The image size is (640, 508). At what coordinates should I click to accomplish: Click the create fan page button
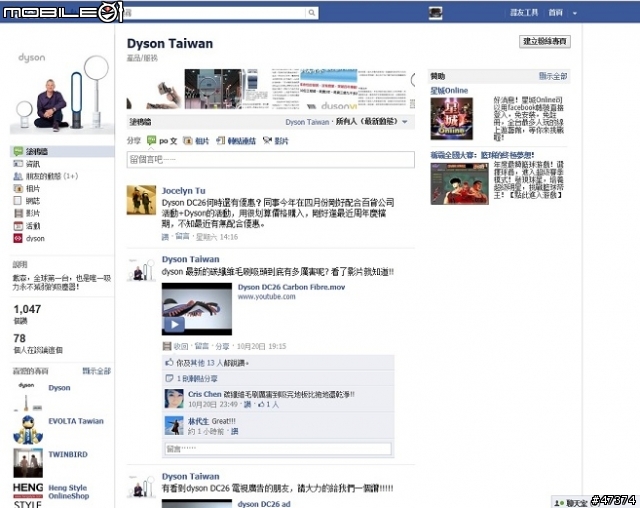[545, 41]
